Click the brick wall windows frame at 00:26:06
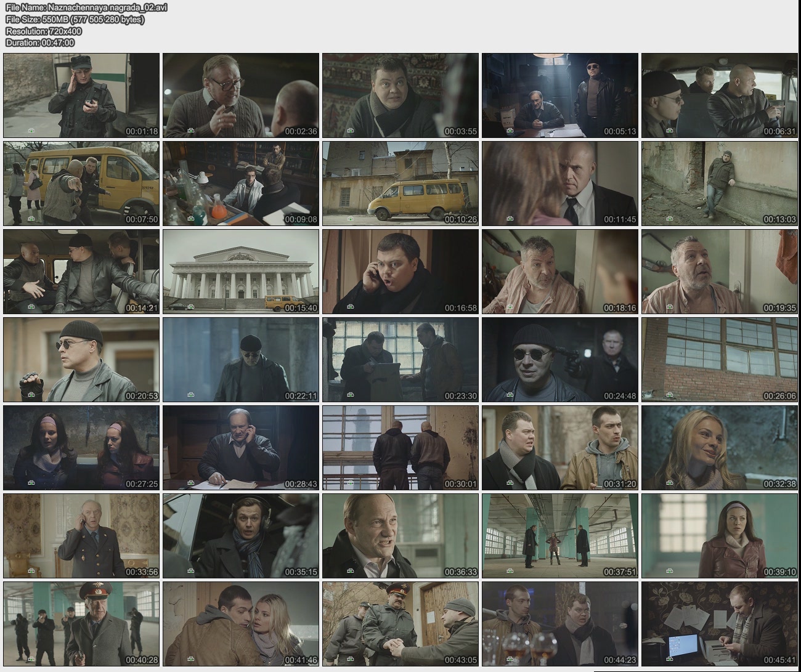Screen dimensions: 801x672 coord(720,360)
